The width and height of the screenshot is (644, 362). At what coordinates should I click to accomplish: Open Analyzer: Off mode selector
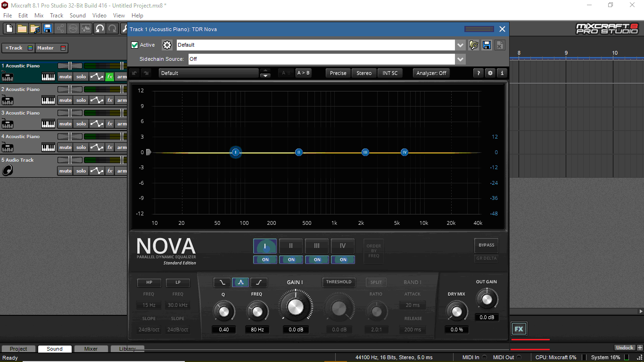coord(431,73)
